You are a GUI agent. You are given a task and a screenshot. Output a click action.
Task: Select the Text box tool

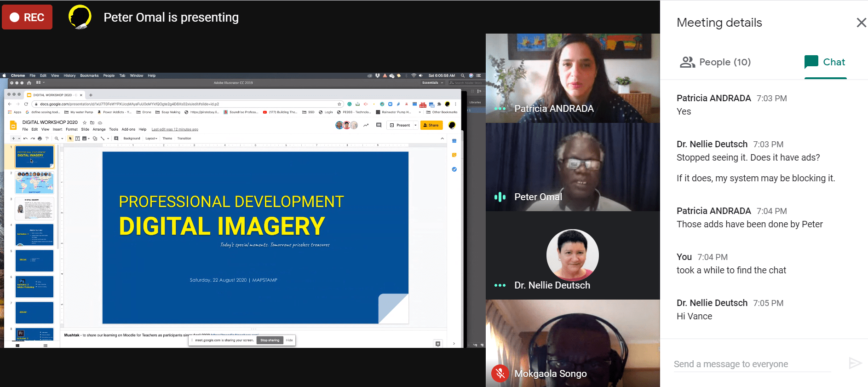[77, 139]
